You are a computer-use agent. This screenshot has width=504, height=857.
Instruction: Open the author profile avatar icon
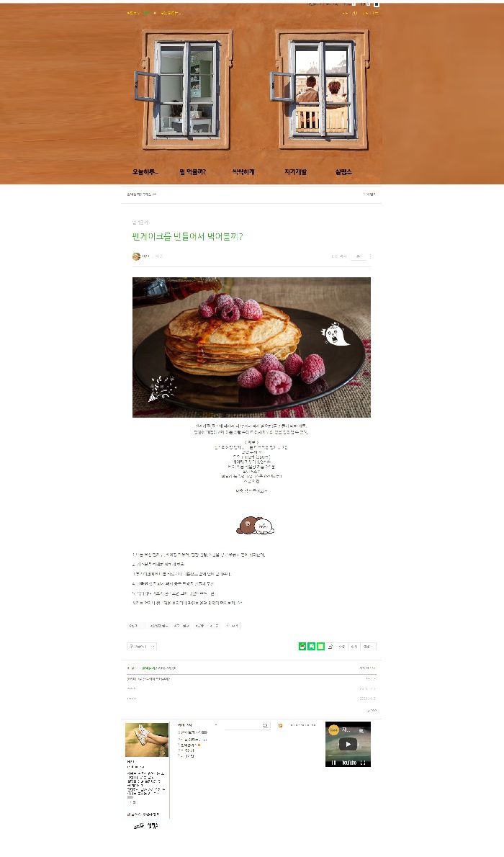pos(136,256)
